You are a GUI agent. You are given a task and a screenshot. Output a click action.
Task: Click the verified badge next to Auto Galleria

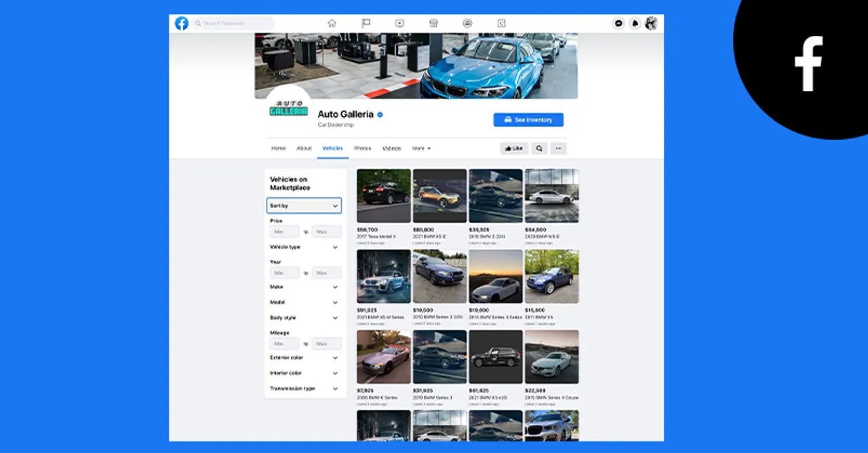pos(380,115)
